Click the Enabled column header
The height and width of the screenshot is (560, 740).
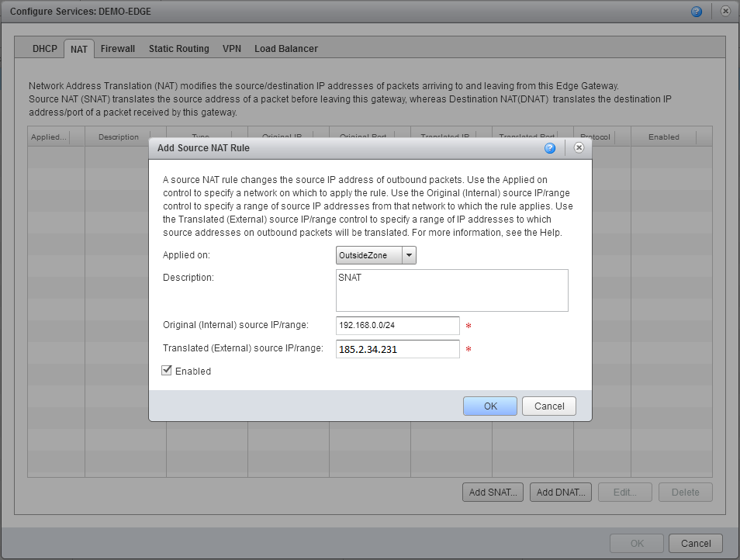672,137
